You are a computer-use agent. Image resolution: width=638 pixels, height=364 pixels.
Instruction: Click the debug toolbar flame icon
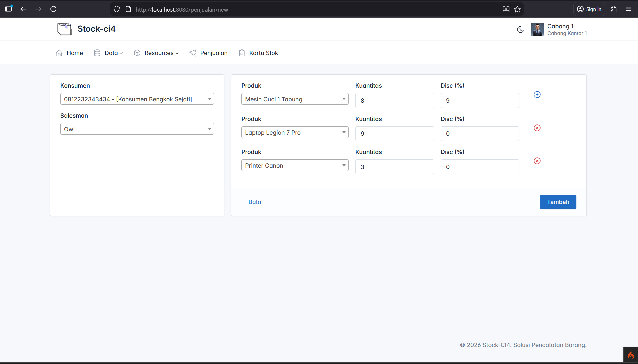click(x=631, y=355)
